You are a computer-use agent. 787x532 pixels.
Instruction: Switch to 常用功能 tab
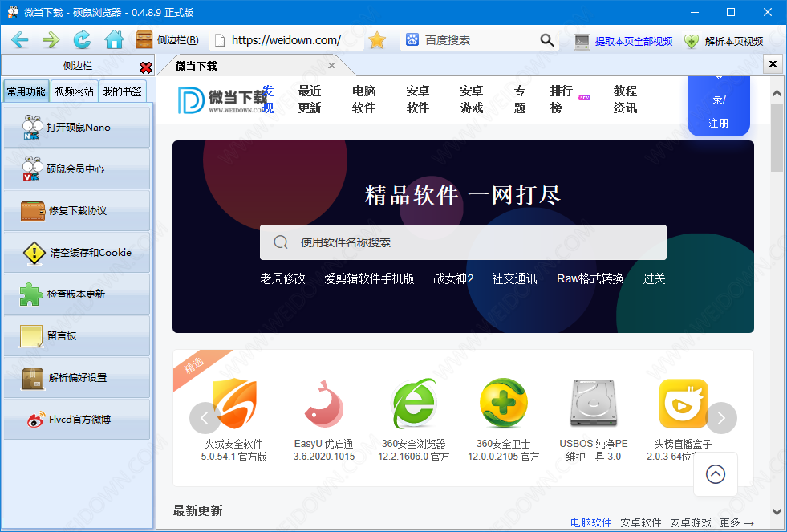coord(26,91)
